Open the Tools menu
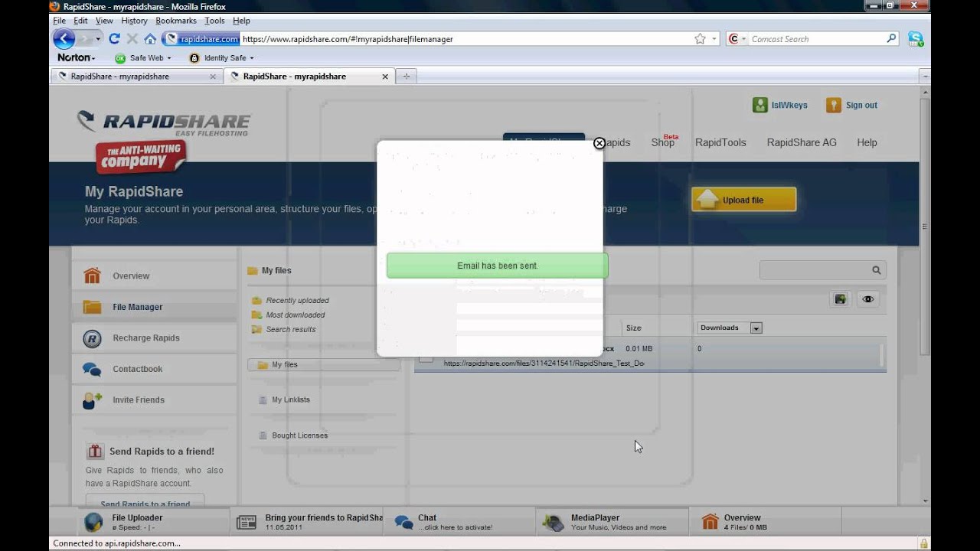Image resolution: width=980 pixels, height=551 pixels. pyautogui.click(x=214, y=21)
